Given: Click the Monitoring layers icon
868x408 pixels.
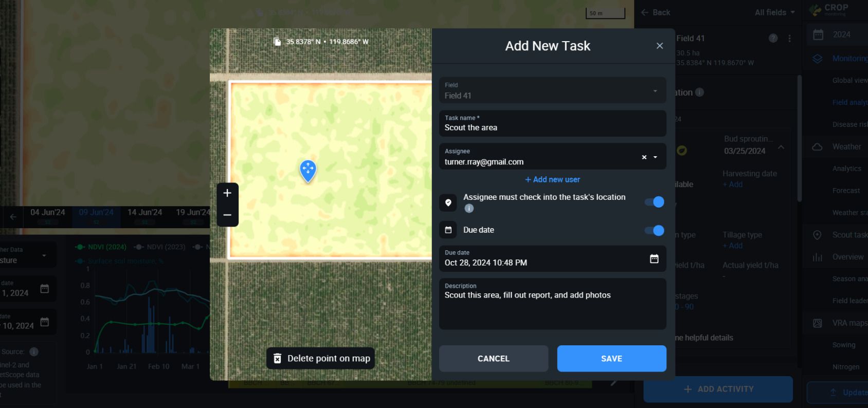Looking at the screenshot, I should pyautogui.click(x=817, y=59).
